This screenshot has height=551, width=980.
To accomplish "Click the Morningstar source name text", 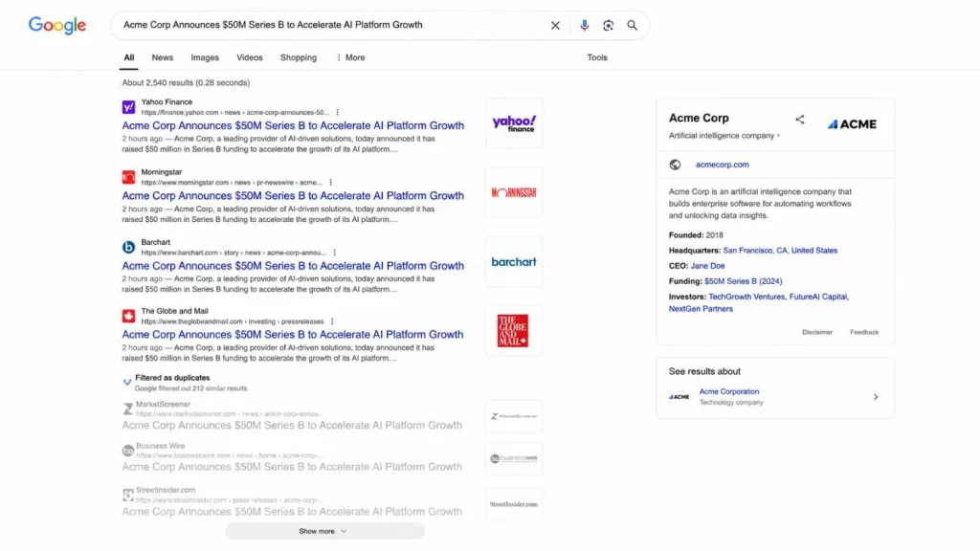I will 161,172.
